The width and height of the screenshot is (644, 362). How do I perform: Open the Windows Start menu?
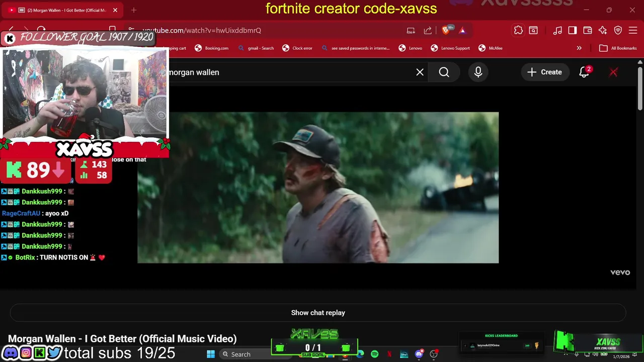[x=211, y=354]
